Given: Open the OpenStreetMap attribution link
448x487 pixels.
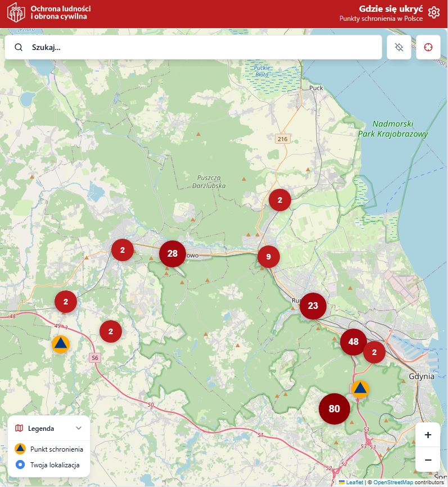Looking at the screenshot, I should [393, 482].
